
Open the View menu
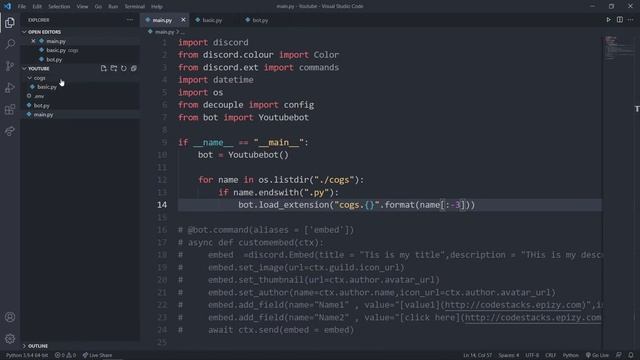tap(82, 7)
